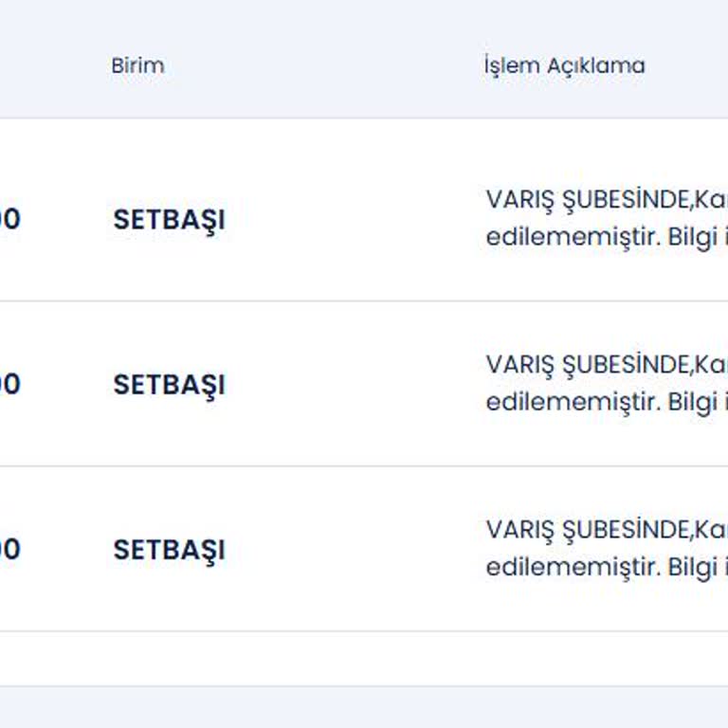Click VARIŞ ŞUBESİNDE text in second row
728x728 pixels.
click(588, 365)
